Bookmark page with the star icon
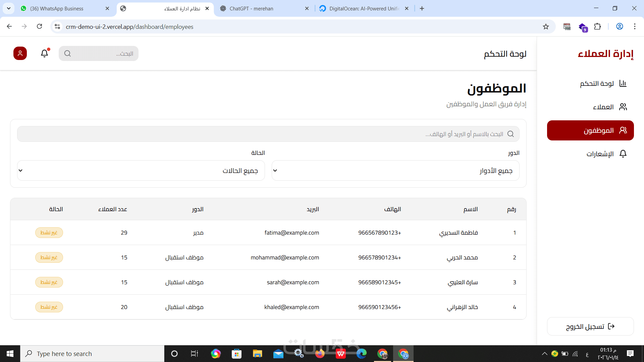Viewport: 644px width, 362px height. [546, 27]
